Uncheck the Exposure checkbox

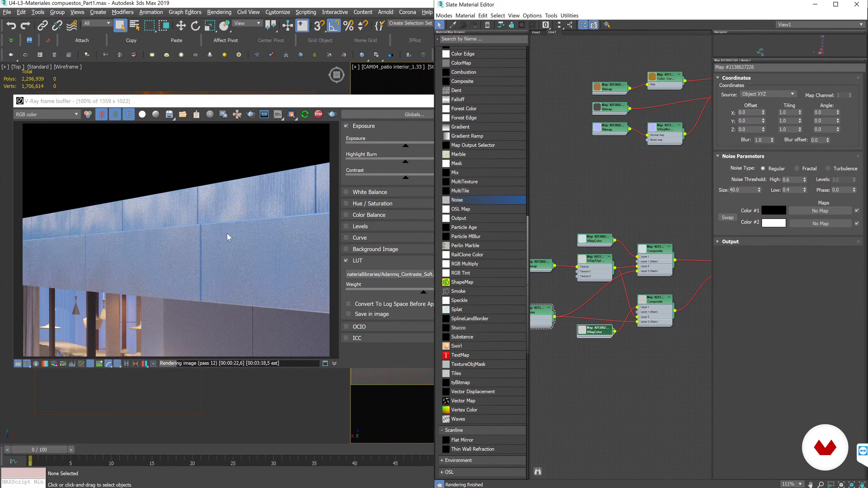[x=346, y=126]
